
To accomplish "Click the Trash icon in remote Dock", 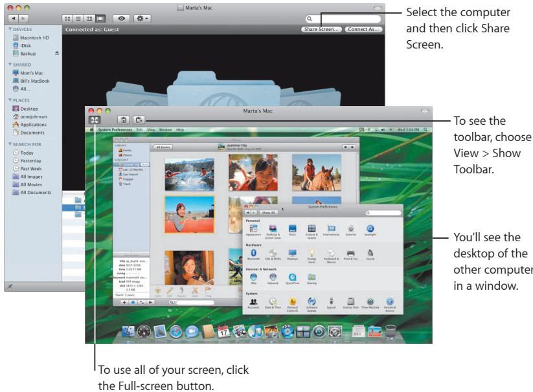I will [x=391, y=332].
